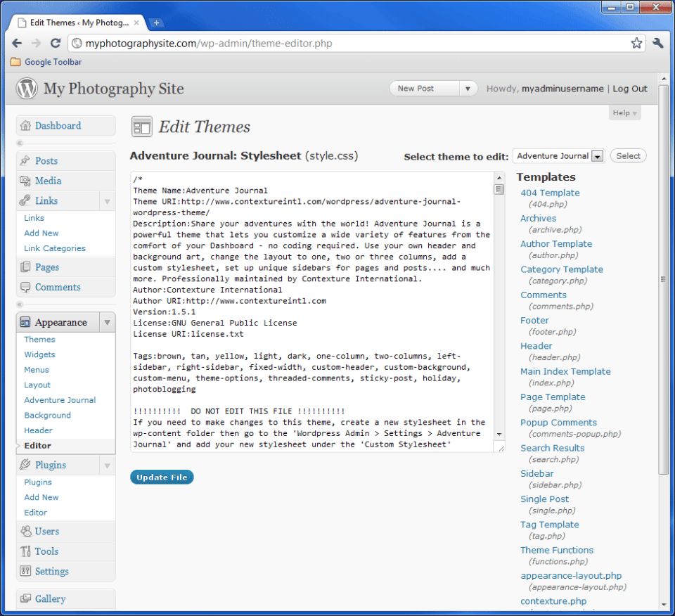Click the textarea resize grip

(501, 448)
